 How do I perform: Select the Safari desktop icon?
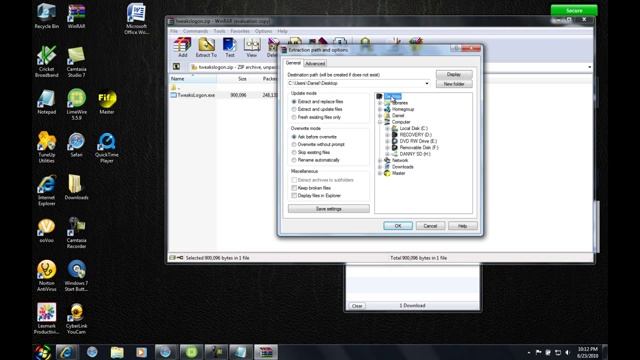pyautogui.click(x=76, y=145)
